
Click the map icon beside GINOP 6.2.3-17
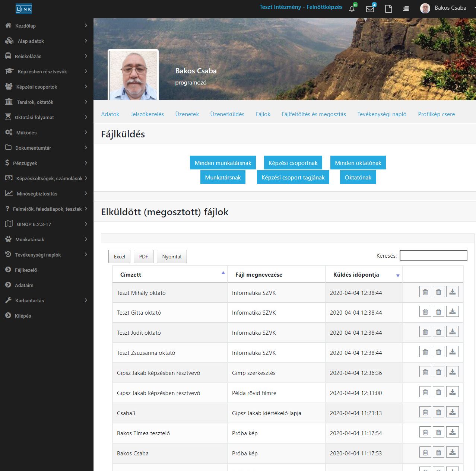pos(9,224)
